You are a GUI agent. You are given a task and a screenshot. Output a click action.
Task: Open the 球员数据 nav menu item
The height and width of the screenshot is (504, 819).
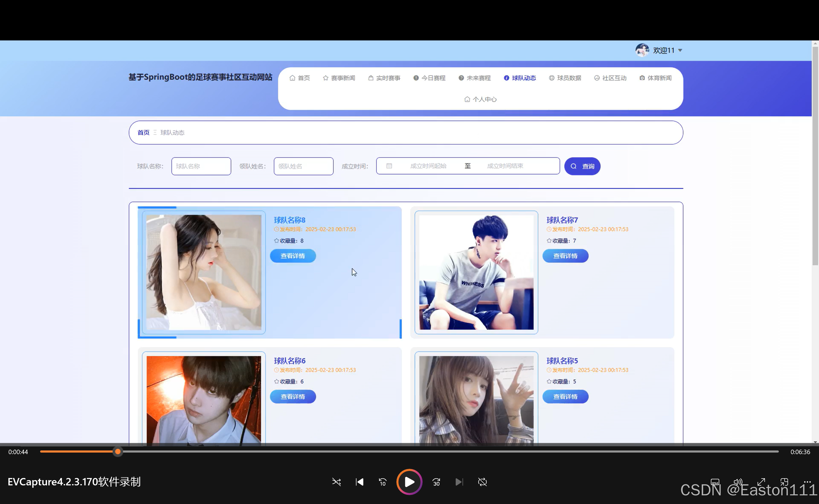[565, 78]
